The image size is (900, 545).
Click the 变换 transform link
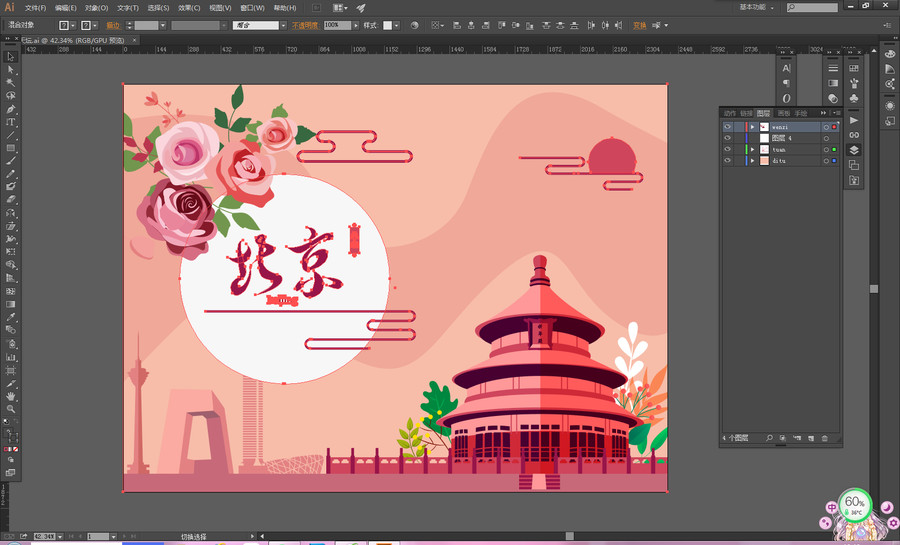coord(639,25)
